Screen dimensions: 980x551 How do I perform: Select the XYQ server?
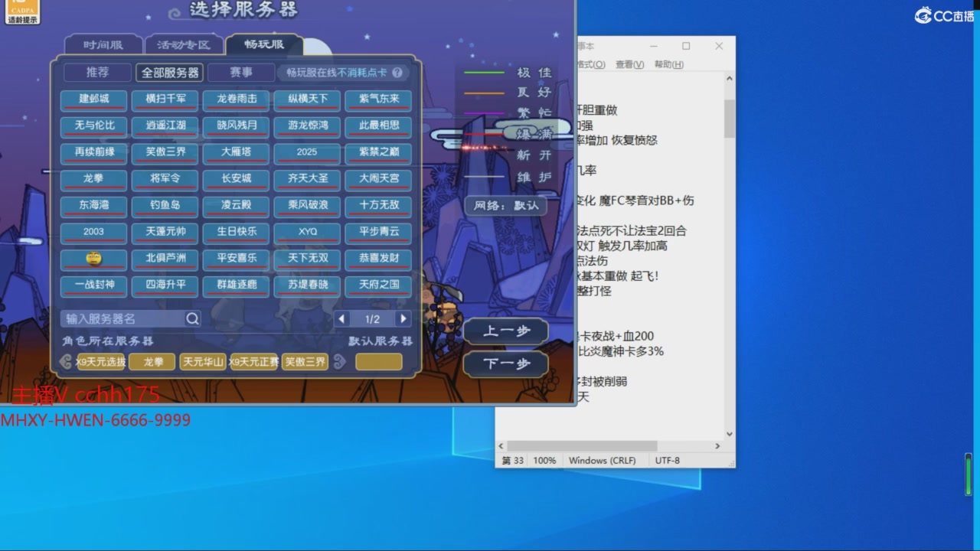[x=308, y=232]
